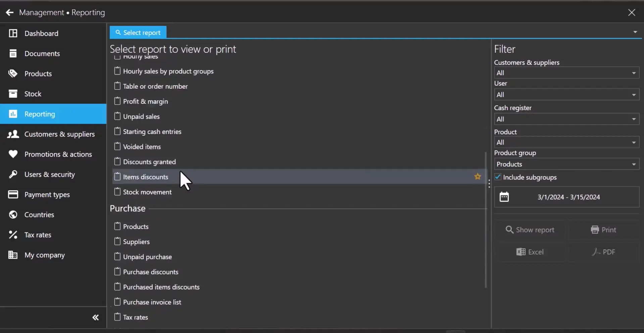Uncheck the Include subgroups checkbox
The width and height of the screenshot is (644, 333).
pos(498,177)
